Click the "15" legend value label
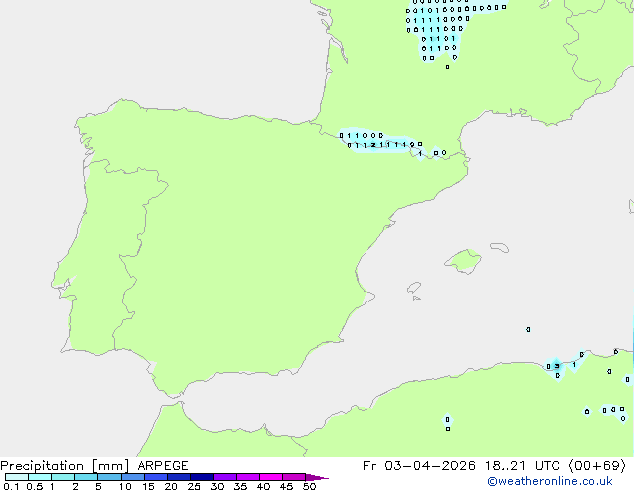The image size is (634, 490). coord(148,486)
